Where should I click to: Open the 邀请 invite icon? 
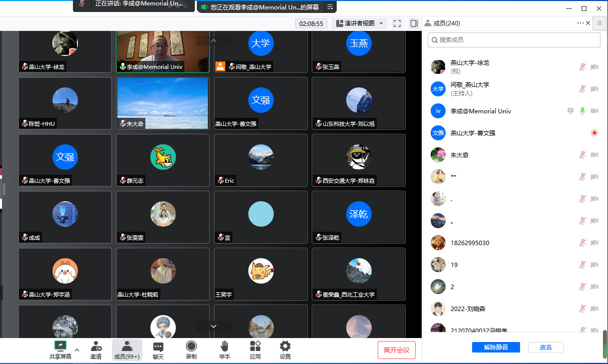coord(96,347)
